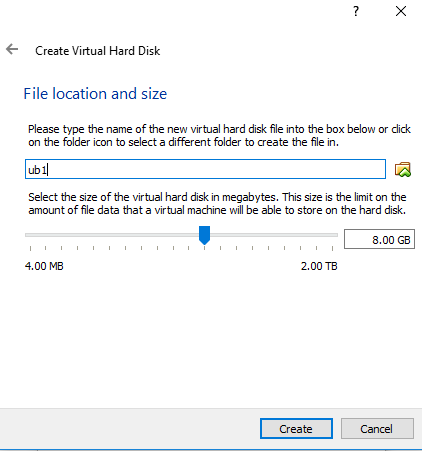Click the tick mark beneath the slider handle
422x451 pixels.
[204, 248]
